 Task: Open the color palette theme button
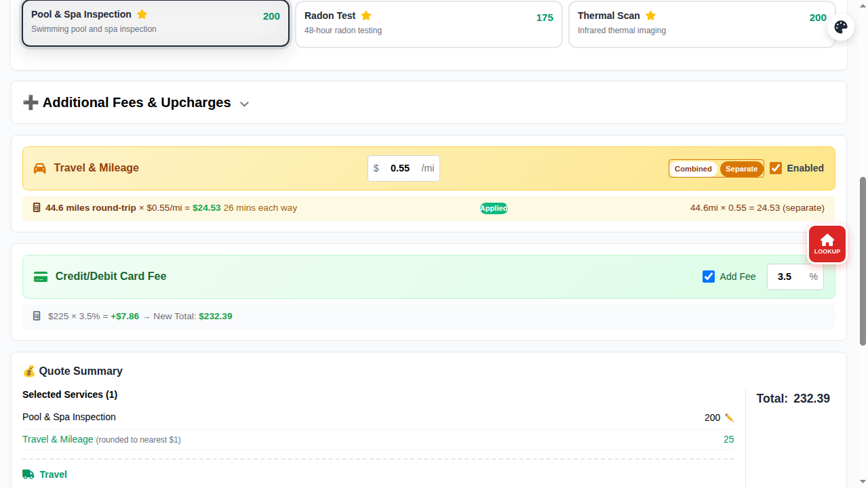(x=841, y=27)
